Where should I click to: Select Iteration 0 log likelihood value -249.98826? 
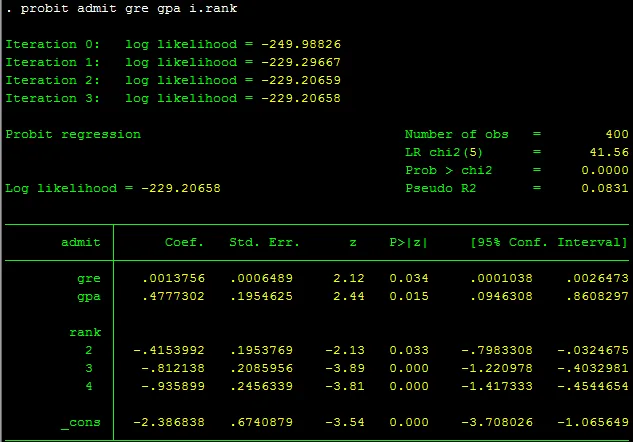coord(301,44)
